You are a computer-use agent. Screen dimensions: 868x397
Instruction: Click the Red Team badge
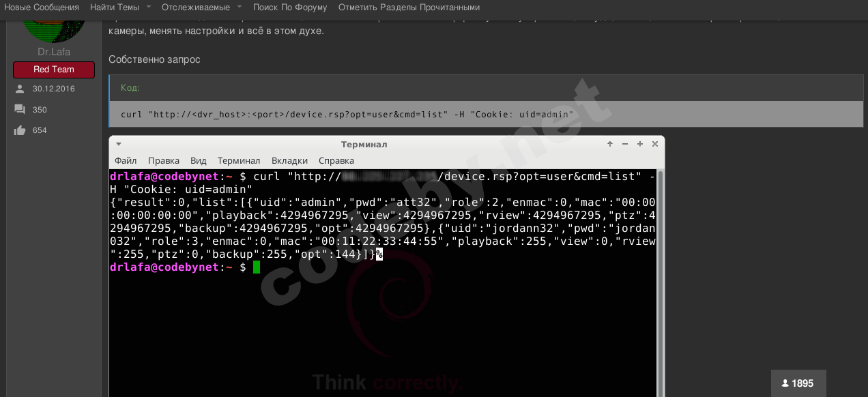point(54,70)
